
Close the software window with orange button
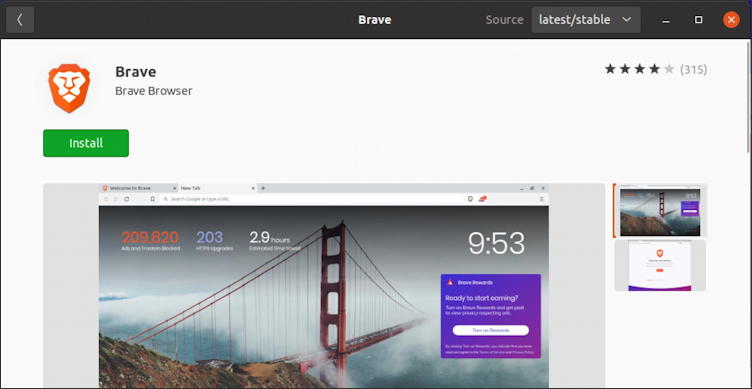tap(731, 20)
